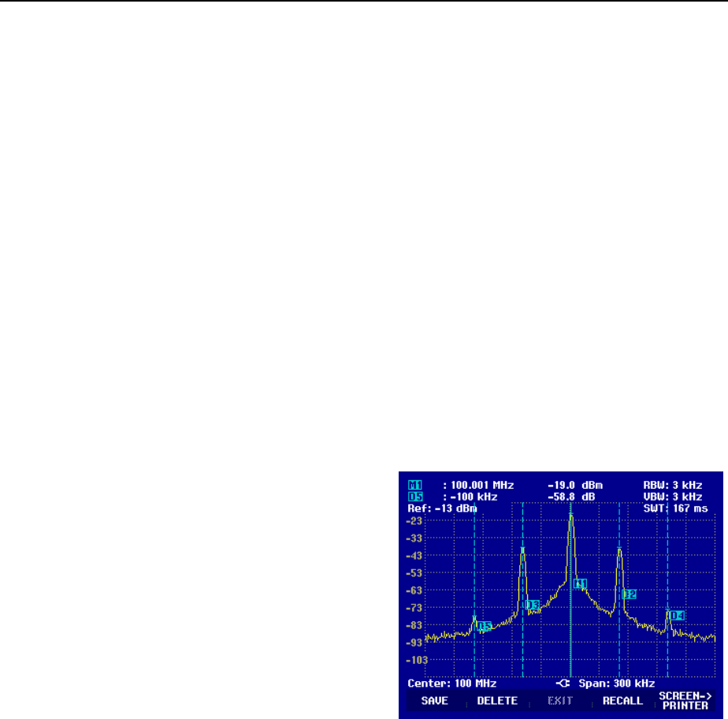The width and height of the screenshot is (728, 719).
Task: Click the -103 level axis label
Action: point(417,660)
